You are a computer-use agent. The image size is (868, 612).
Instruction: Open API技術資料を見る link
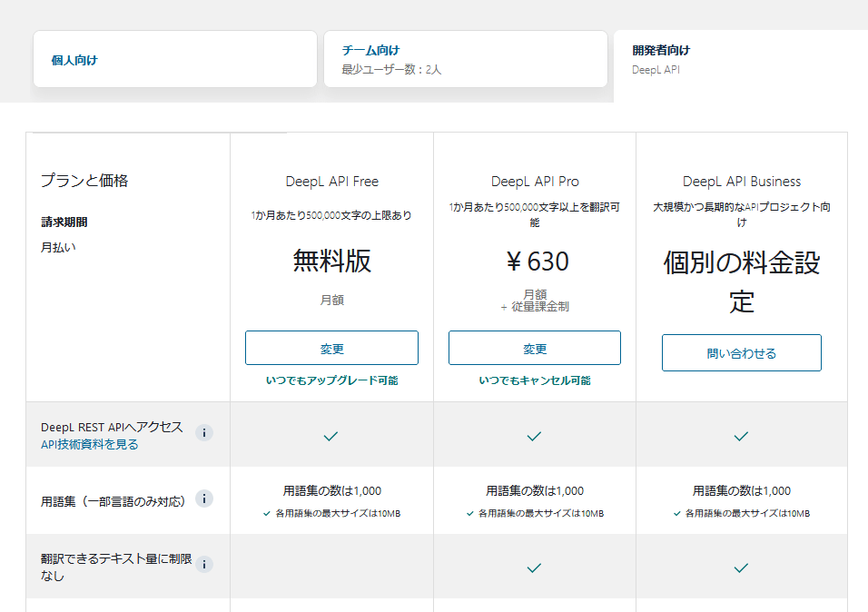pyautogui.click(x=90, y=444)
